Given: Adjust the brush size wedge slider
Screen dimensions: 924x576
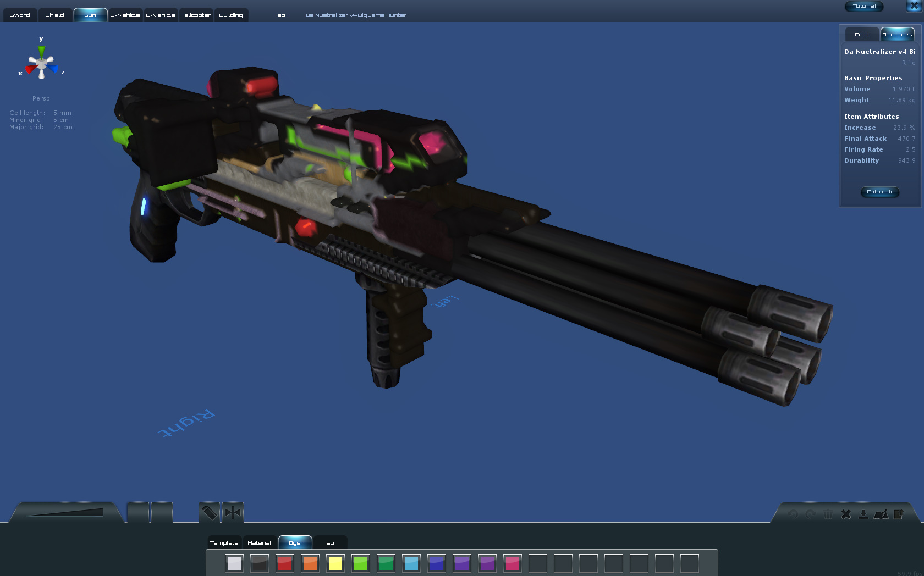Looking at the screenshot, I should [66, 513].
